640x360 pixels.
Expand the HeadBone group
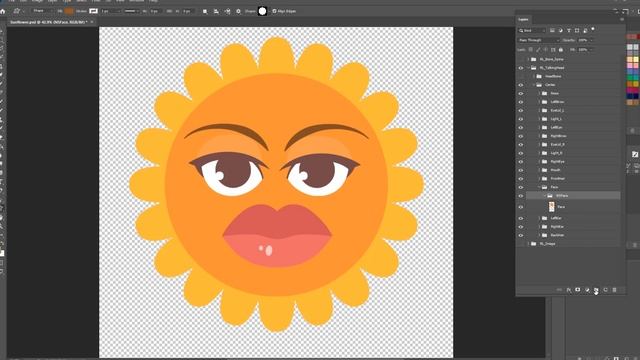click(533, 76)
